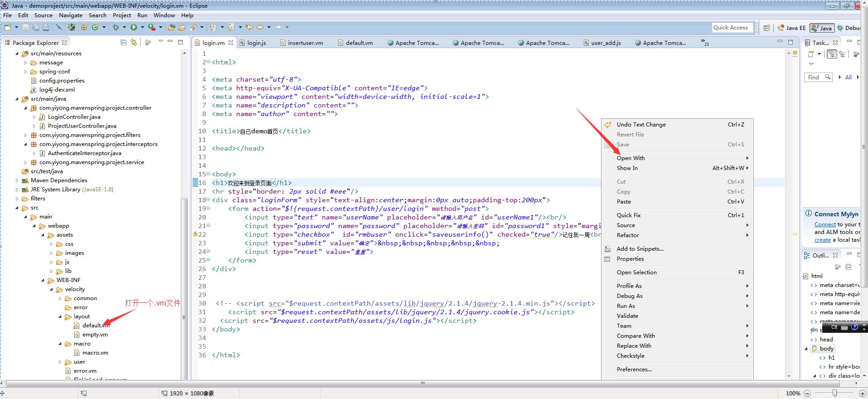The image size is (868, 399).
Task: Click the Skip All Breakpoints icon
Action: click(59, 28)
